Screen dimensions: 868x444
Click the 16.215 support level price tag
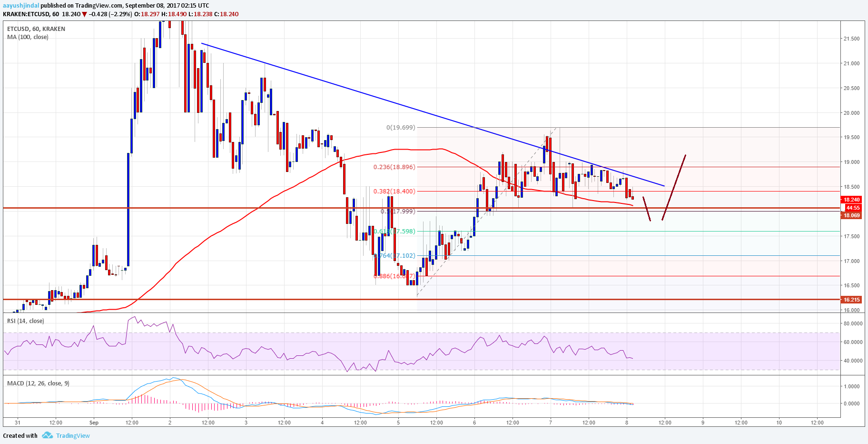[x=851, y=300]
